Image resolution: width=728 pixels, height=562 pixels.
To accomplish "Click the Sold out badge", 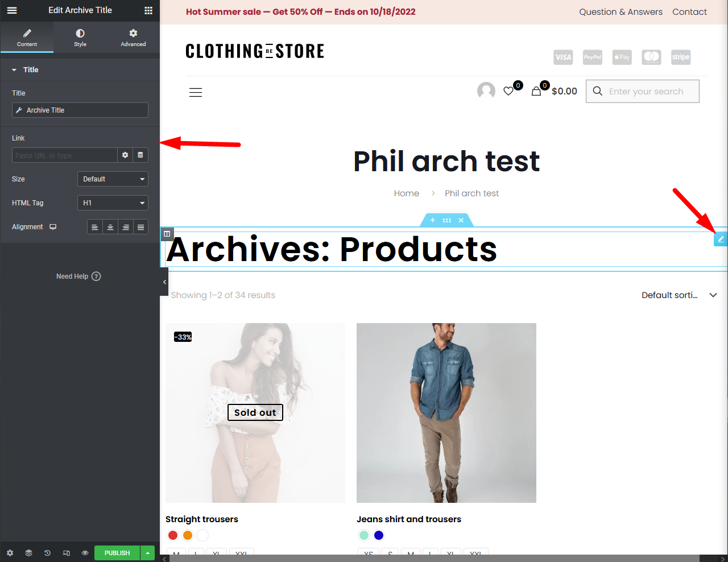I will coord(255,412).
